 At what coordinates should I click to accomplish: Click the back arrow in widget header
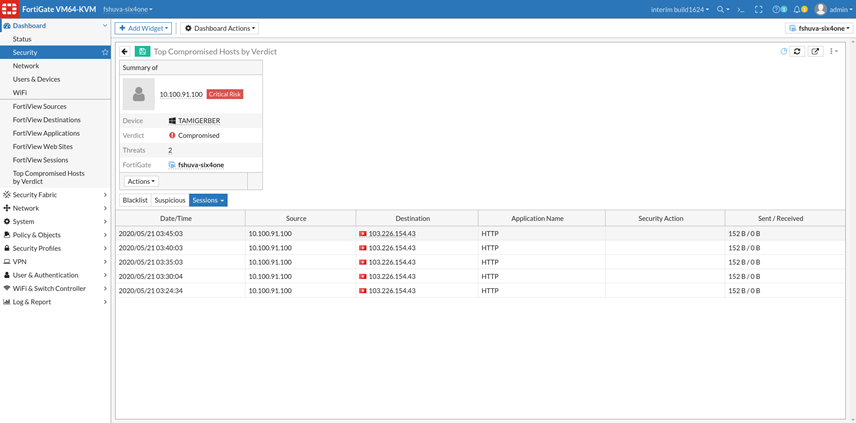tap(125, 51)
